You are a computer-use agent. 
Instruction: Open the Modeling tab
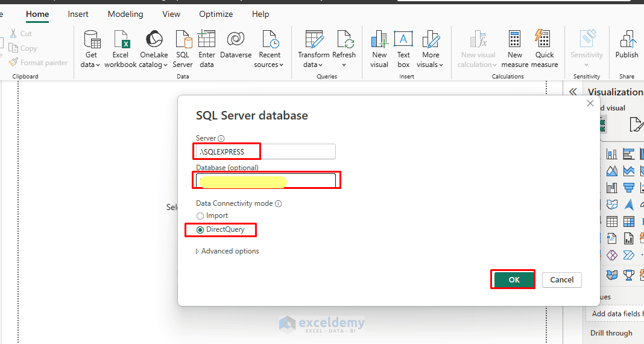click(x=125, y=14)
